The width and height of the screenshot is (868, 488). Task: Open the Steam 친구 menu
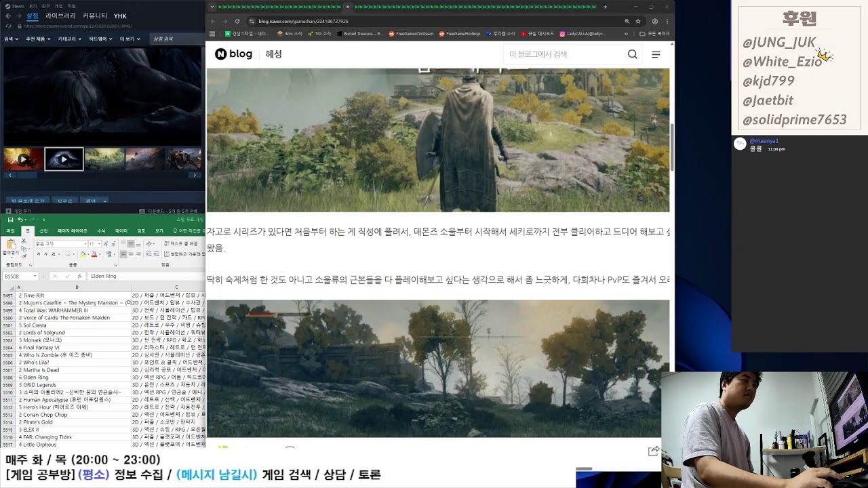pyautogui.click(x=45, y=6)
